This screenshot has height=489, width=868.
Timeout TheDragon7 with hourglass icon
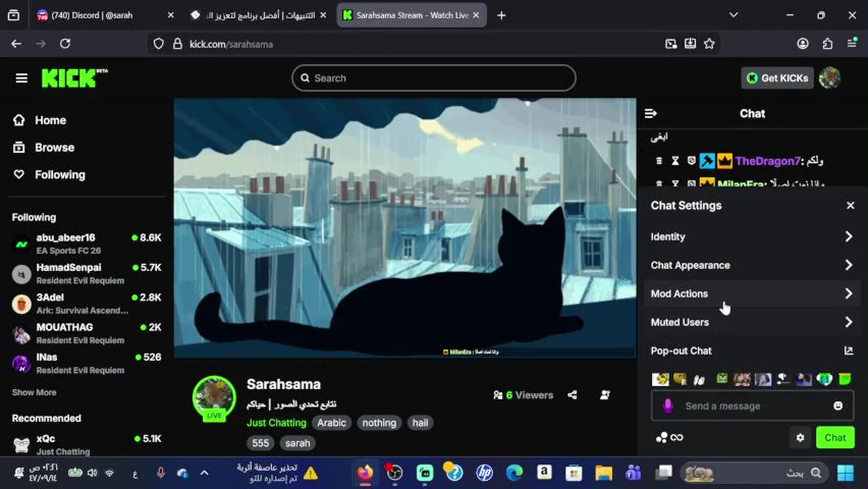[x=675, y=161]
